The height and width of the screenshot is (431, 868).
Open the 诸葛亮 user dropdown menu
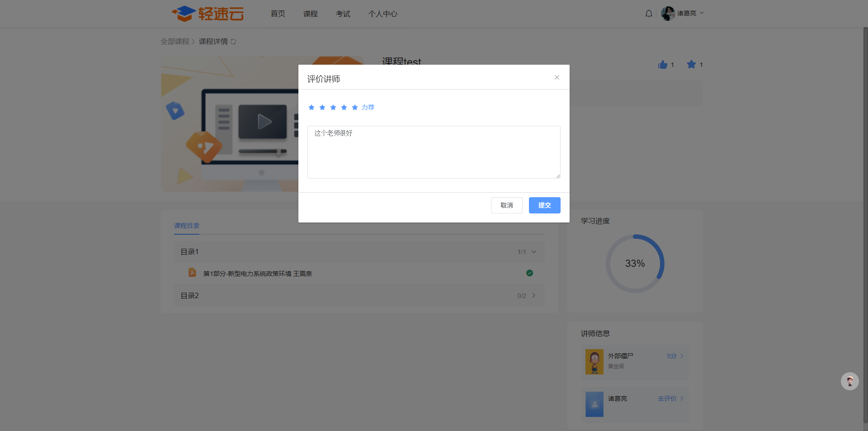[683, 14]
